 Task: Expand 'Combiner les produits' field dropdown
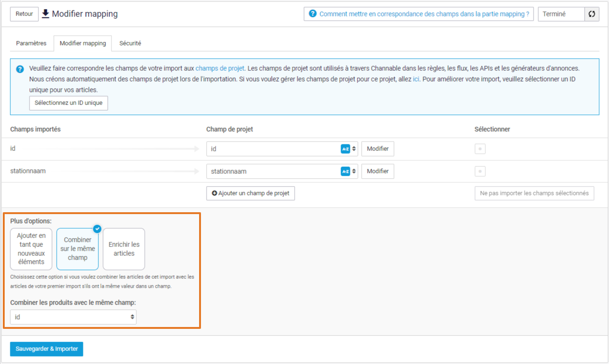coord(74,317)
